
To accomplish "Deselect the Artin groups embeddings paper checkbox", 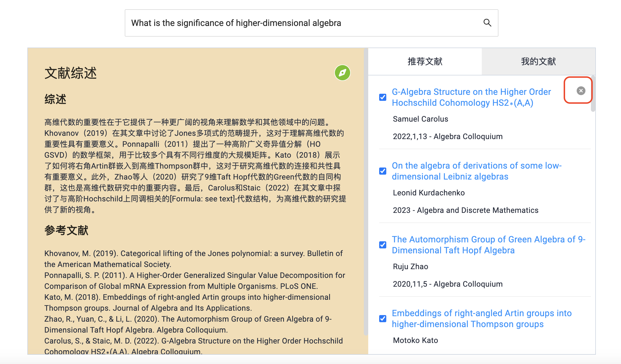I will click(x=383, y=319).
